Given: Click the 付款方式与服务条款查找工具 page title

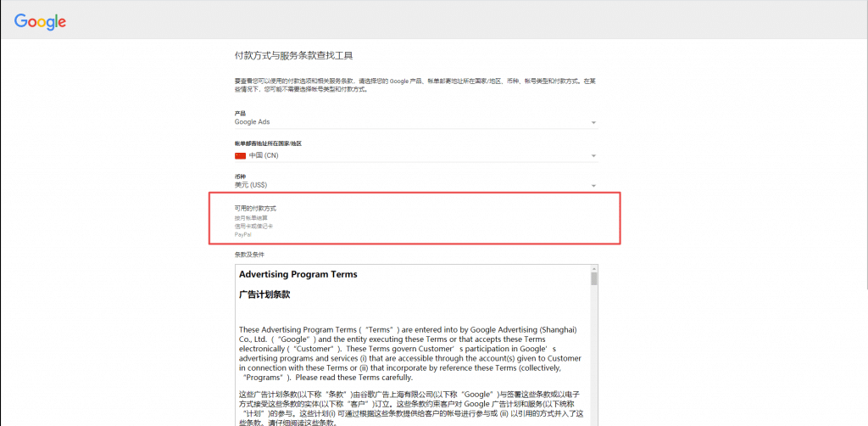Looking at the screenshot, I should pyautogui.click(x=294, y=55).
